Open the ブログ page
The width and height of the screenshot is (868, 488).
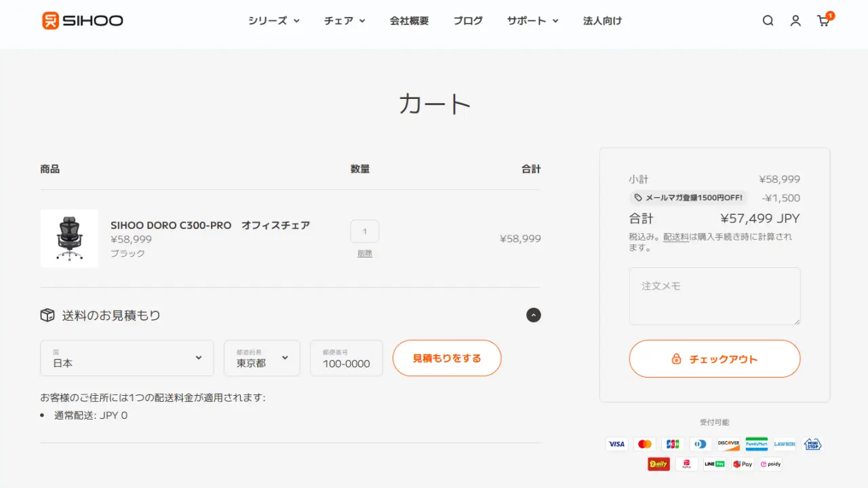tap(469, 20)
